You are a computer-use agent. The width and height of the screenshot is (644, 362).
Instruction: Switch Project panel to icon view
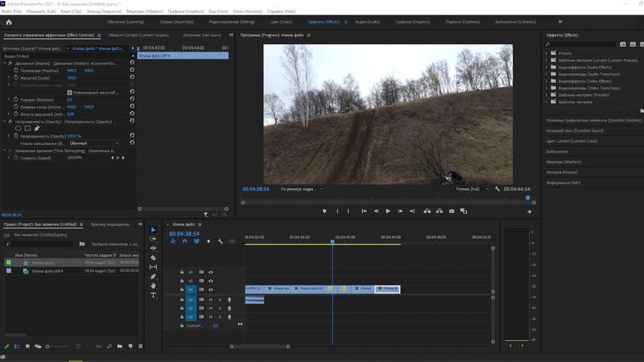tap(27, 347)
